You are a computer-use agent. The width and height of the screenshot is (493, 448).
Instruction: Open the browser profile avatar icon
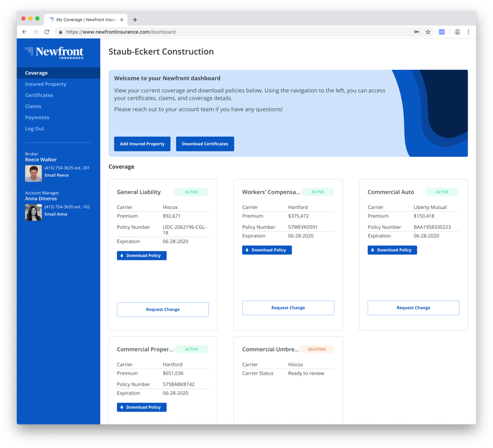457,32
